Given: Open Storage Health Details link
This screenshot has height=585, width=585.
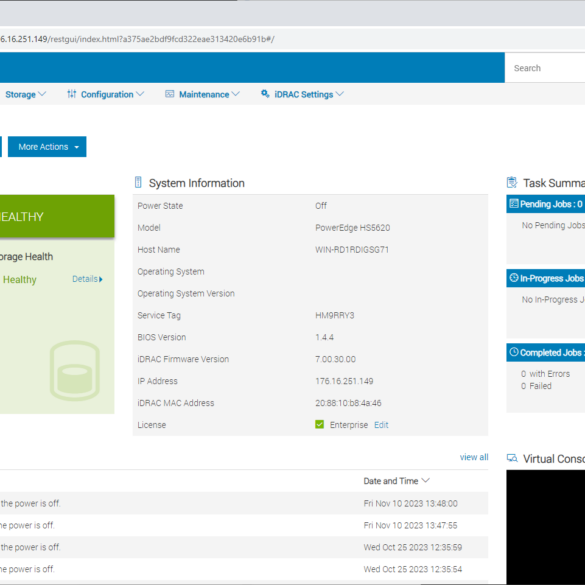Looking at the screenshot, I should [x=87, y=279].
